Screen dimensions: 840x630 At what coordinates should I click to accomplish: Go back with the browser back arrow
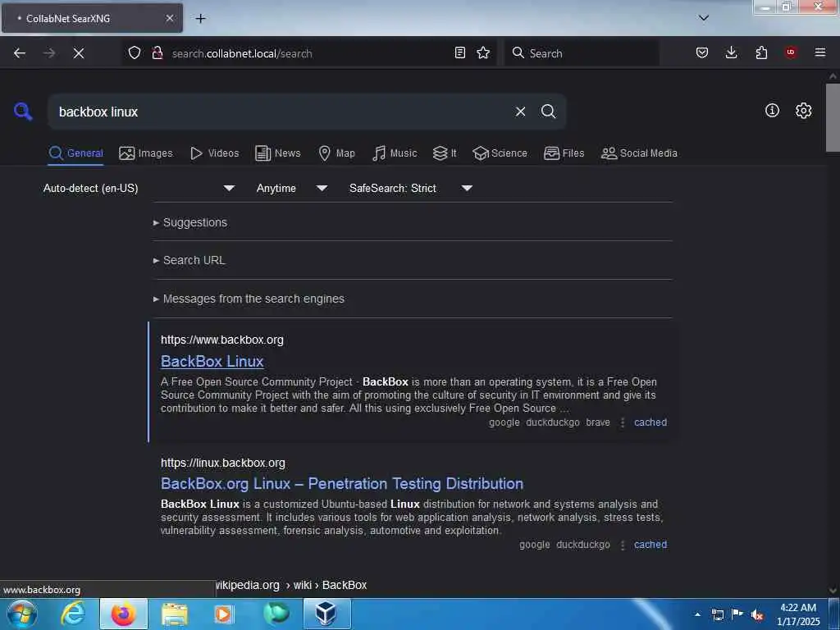pos(20,53)
